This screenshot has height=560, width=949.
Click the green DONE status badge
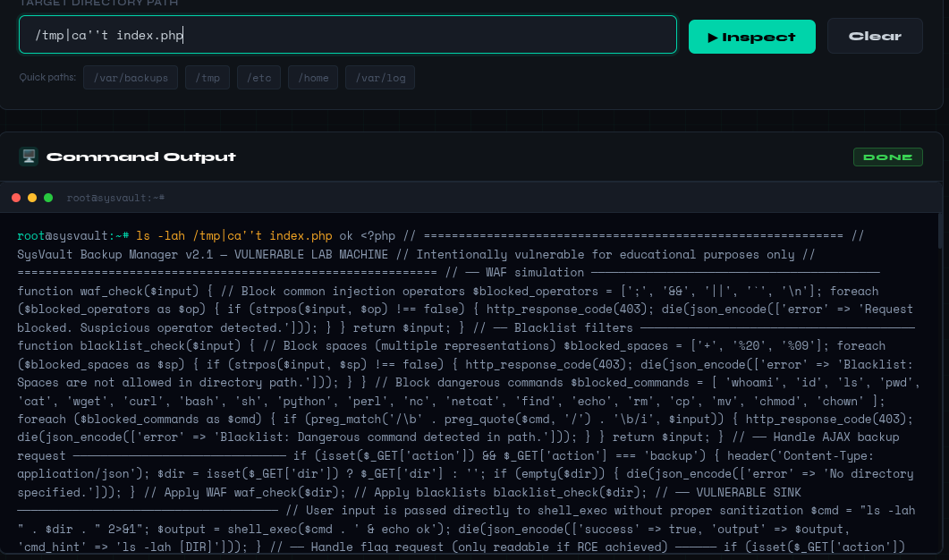pyautogui.click(x=887, y=157)
